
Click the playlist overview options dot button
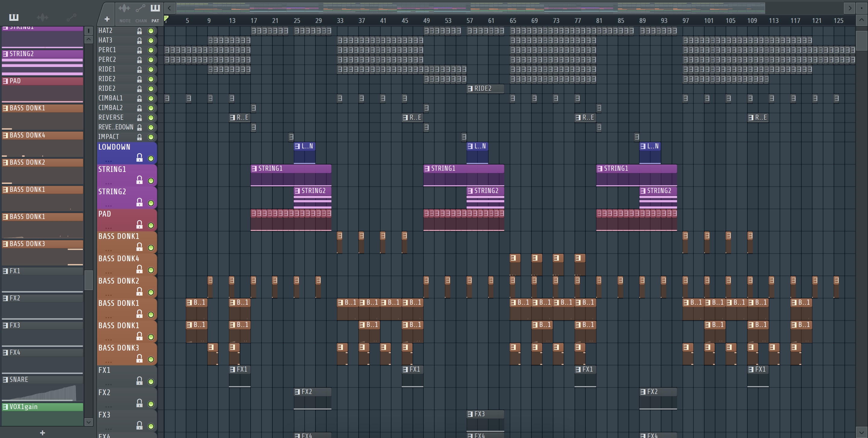click(x=862, y=8)
